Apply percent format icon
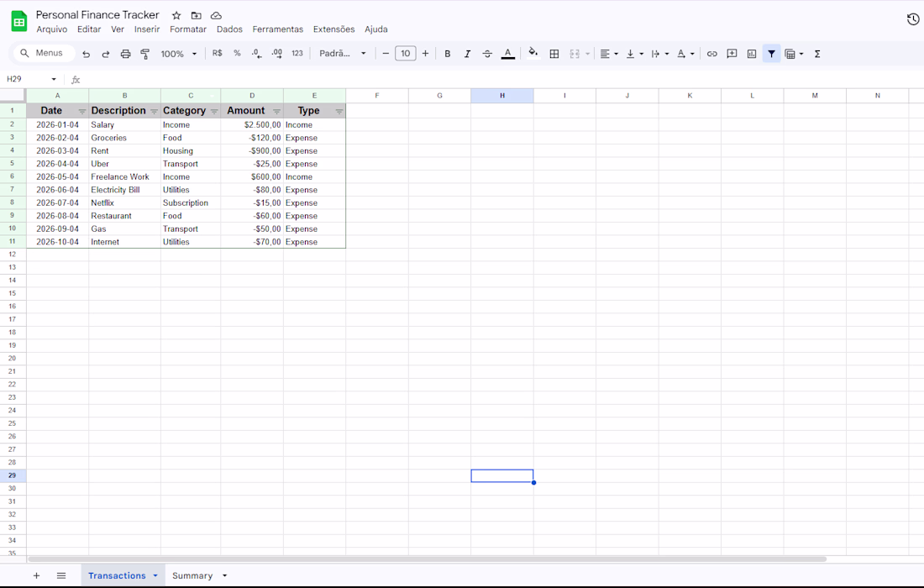This screenshot has width=924, height=588. click(x=237, y=53)
